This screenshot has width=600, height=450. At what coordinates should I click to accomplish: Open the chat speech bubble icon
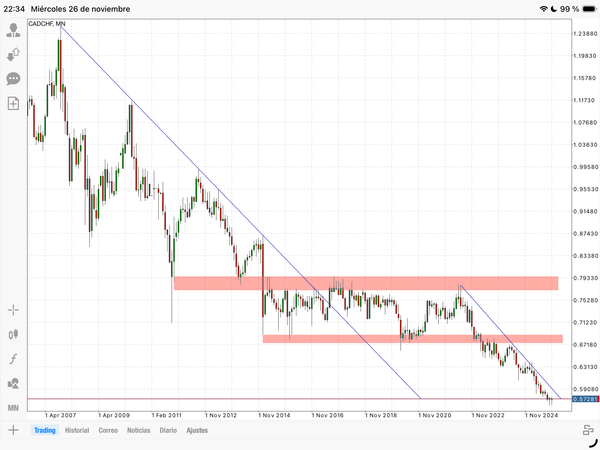click(x=13, y=79)
